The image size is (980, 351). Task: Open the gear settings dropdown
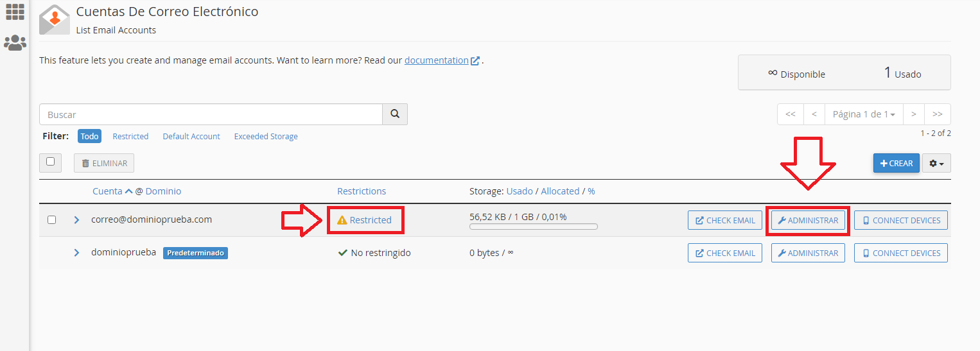[936, 164]
